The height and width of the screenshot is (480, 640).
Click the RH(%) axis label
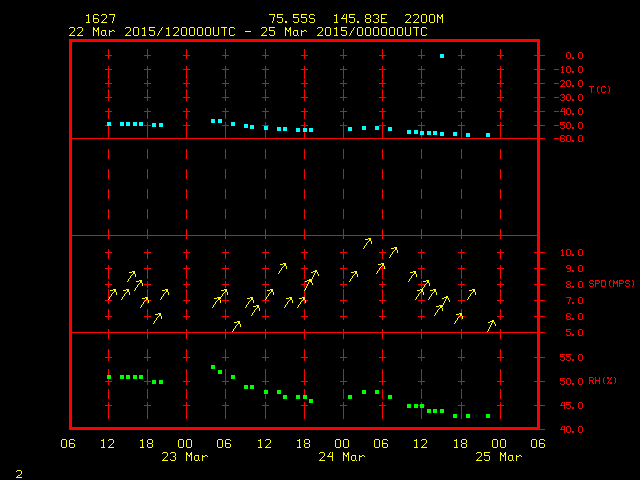coord(600,381)
